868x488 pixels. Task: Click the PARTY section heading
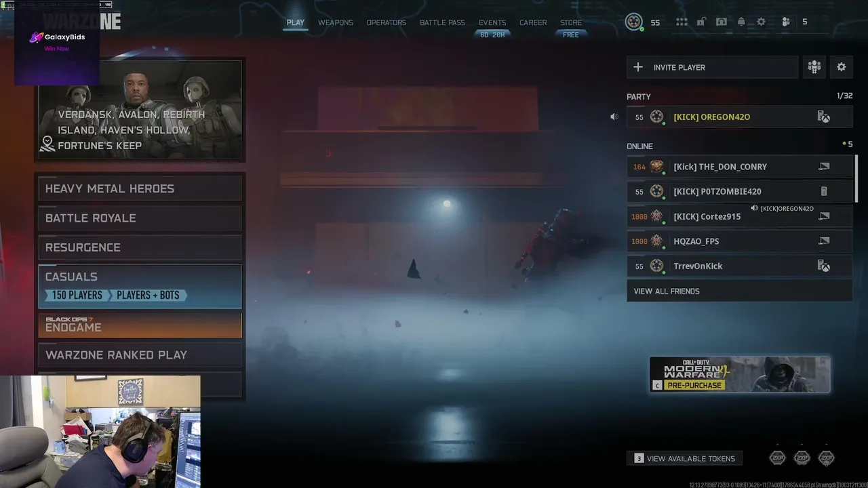(639, 97)
